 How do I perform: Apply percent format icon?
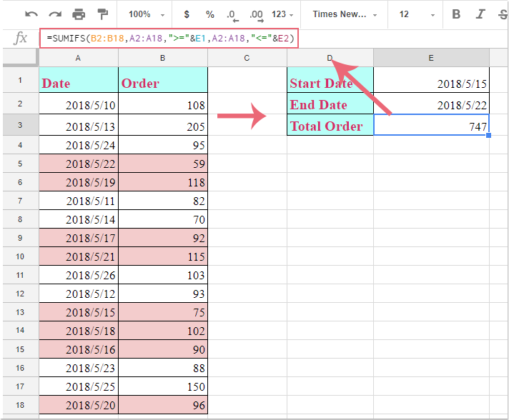209,14
